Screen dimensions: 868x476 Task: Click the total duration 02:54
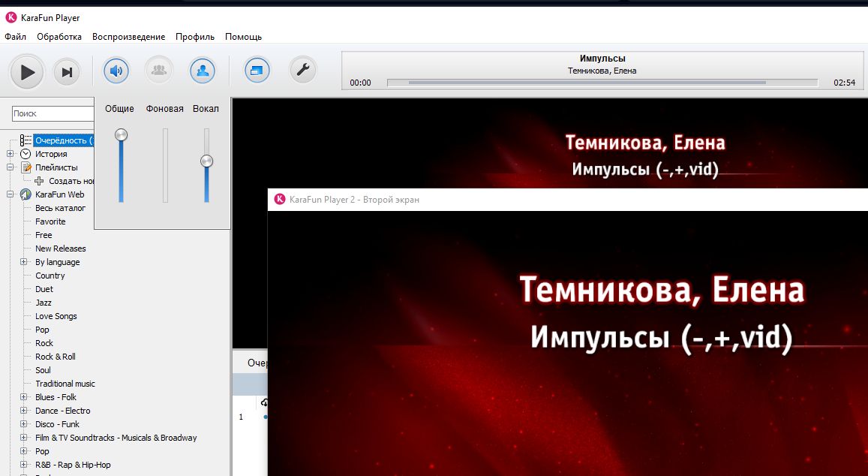pos(844,83)
